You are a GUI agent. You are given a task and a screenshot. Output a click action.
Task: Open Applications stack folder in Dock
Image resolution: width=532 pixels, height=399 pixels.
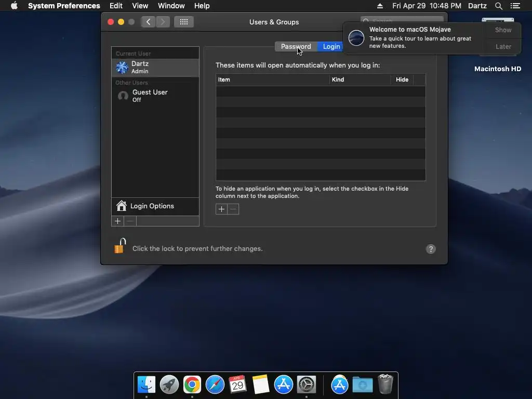point(340,385)
